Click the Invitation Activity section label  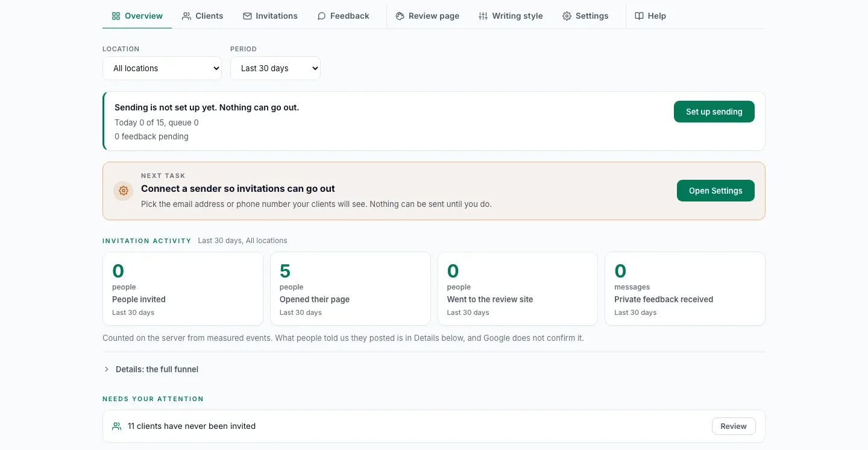(146, 241)
